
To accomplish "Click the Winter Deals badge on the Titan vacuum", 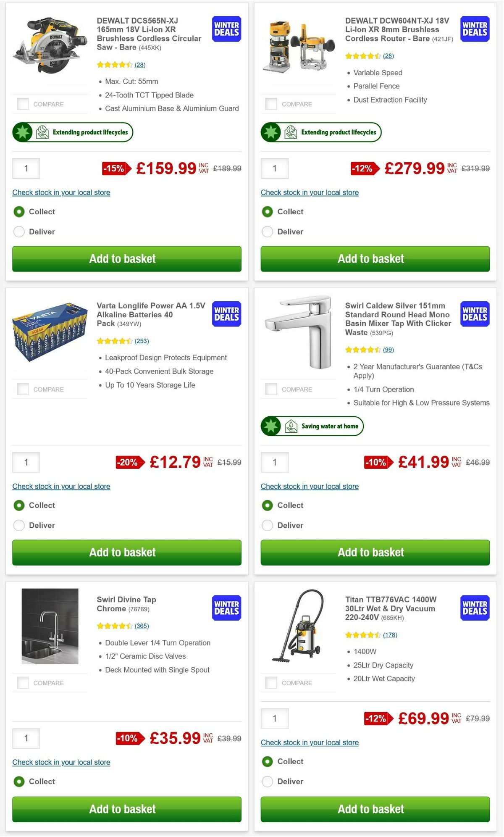I will point(474,608).
